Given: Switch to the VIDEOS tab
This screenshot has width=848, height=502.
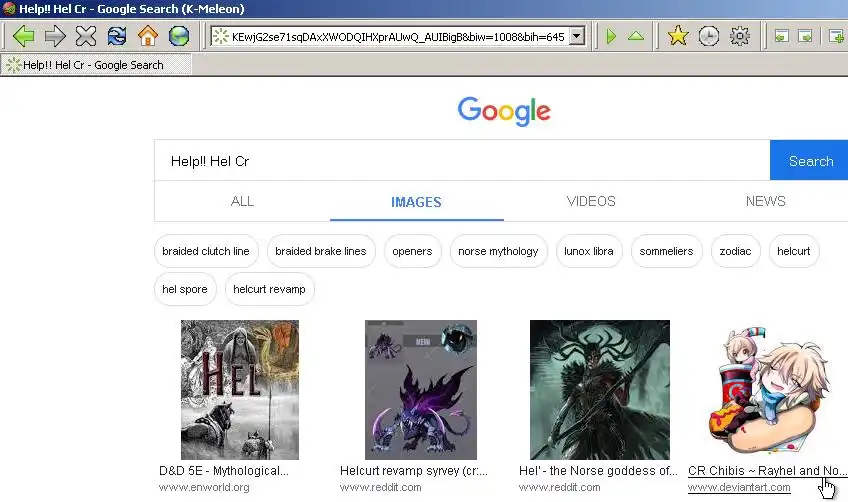Looking at the screenshot, I should coord(591,201).
